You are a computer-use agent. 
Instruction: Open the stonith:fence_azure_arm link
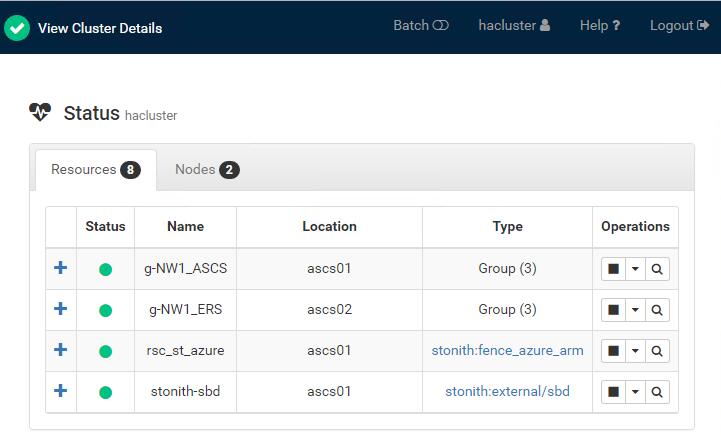[x=507, y=350]
